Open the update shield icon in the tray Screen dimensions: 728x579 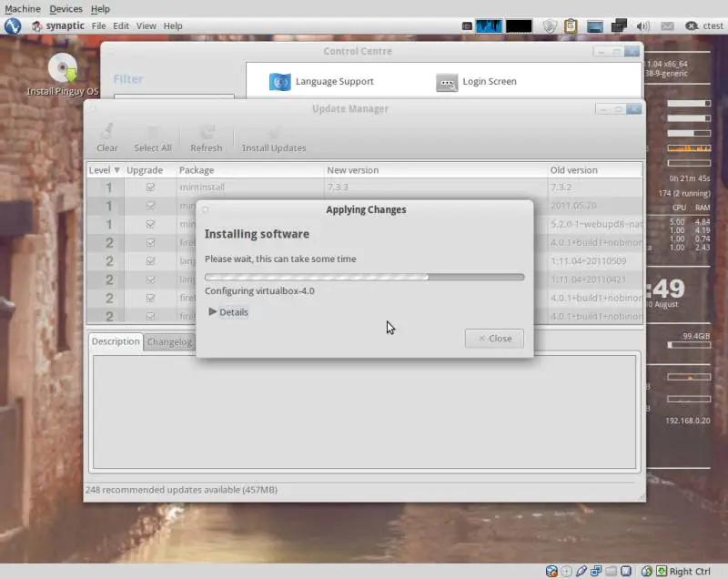[550, 26]
